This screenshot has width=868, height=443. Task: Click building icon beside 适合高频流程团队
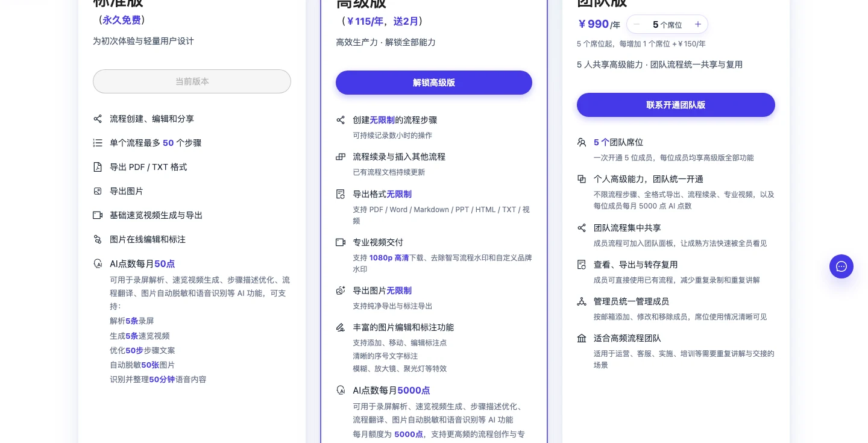[582, 338]
